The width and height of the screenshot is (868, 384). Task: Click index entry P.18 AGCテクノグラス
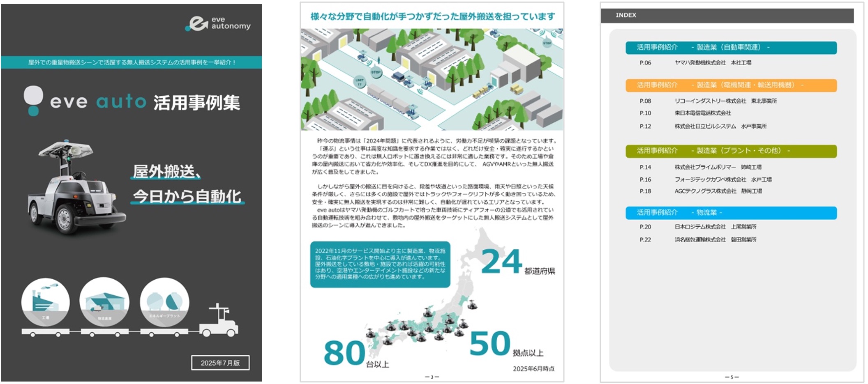coord(700,191)
